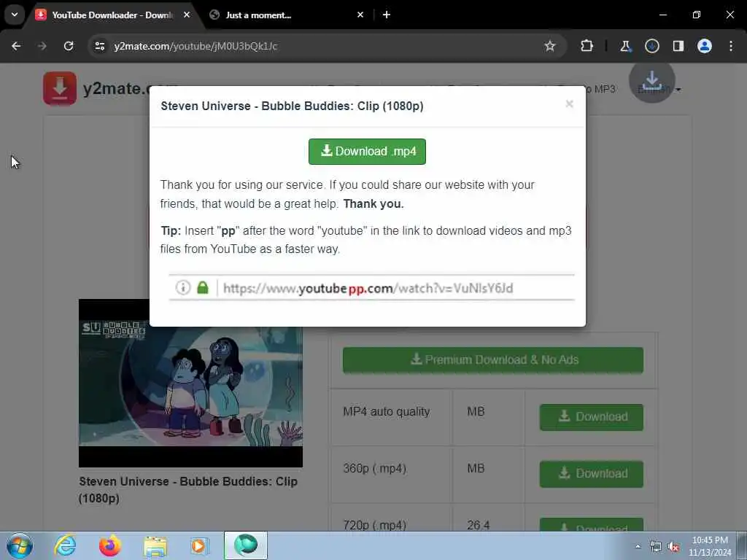747x560 pixels.
Task: Reload the y2mate page
Action: coord(69,46)
